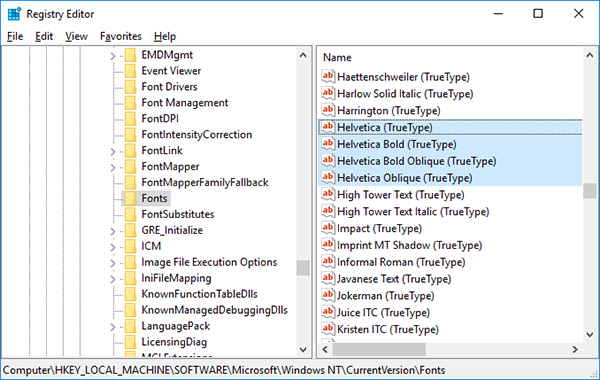Image resolution: width=600 pixels, height=380 pixels.
Task: Click the string value icon beside Harrington (TrueType)
Action: [328, 110]
